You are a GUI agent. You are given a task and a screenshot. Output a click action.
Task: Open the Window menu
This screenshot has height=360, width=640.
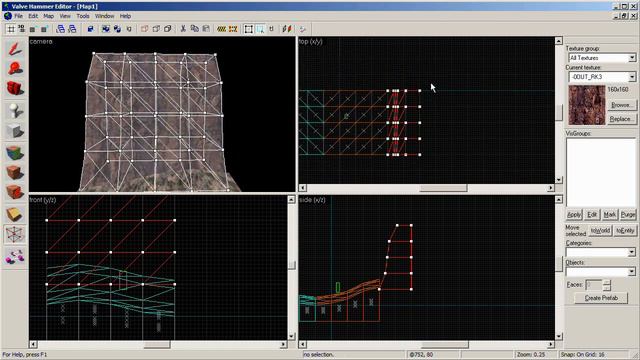tap(104, 16)
